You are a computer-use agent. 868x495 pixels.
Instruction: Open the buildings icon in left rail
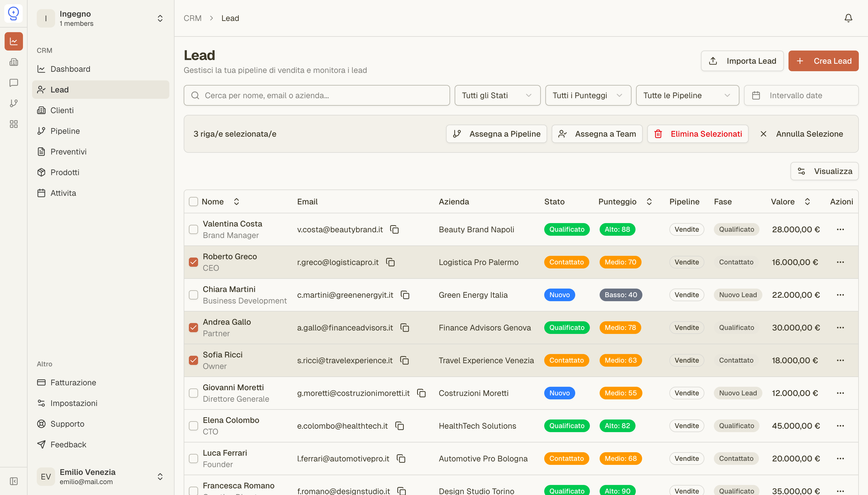[x=13, y=62]
